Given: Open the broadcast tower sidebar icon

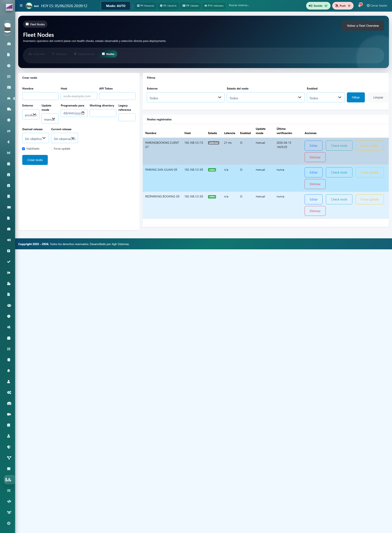Looking at the screenshot, I should coord(9,512).
